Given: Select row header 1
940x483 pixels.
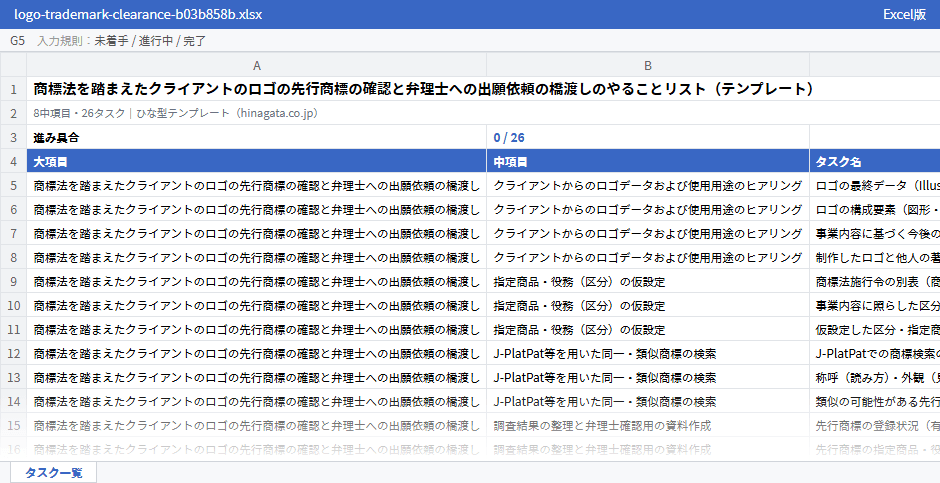Looking at the screenshot, I should point(13,89).
